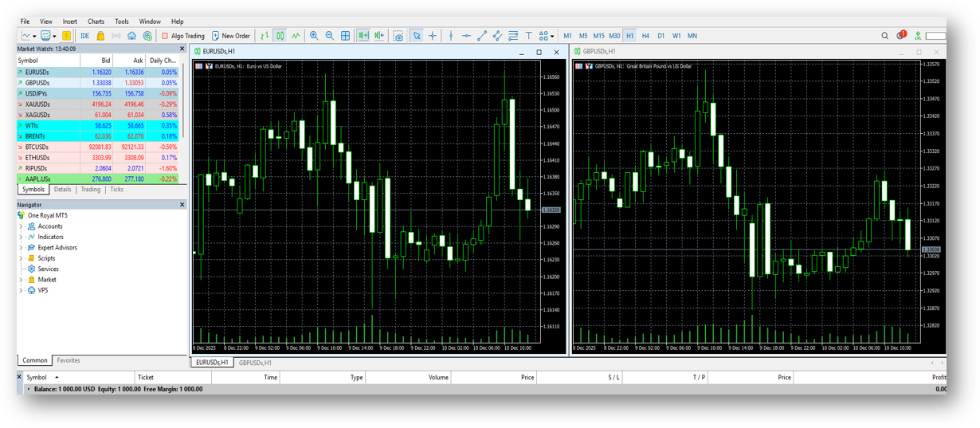Open the graphical objects shapes dropdown
The height and width of the screenshot is (428, 980).
tap(547, 36)
